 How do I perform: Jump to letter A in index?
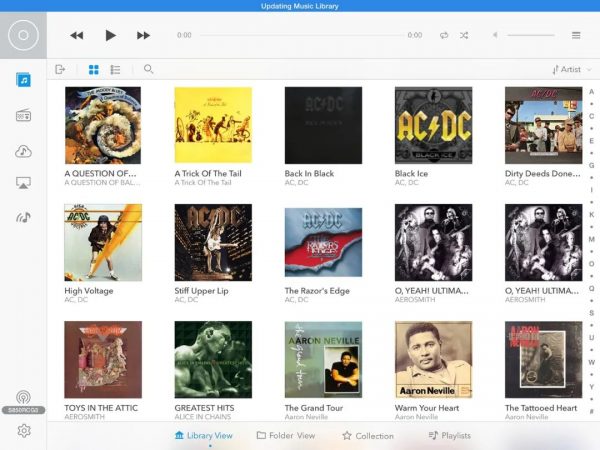pyautogui.click(x=592, y=92)
